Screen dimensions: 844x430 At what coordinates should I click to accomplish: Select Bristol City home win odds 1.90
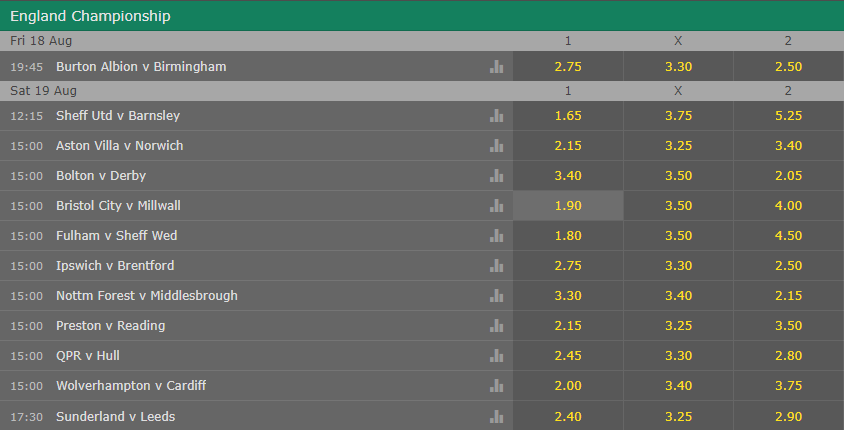(x=568, y=206)
